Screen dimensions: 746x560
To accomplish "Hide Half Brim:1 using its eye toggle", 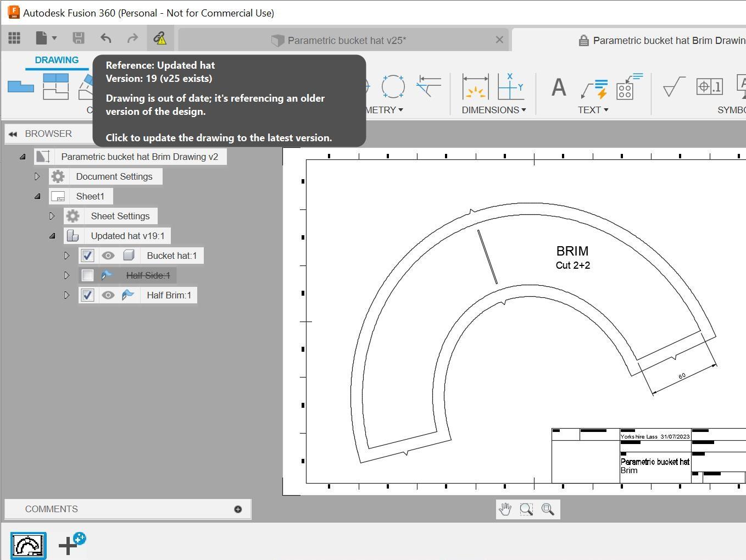I will click(x=108, y=295).
